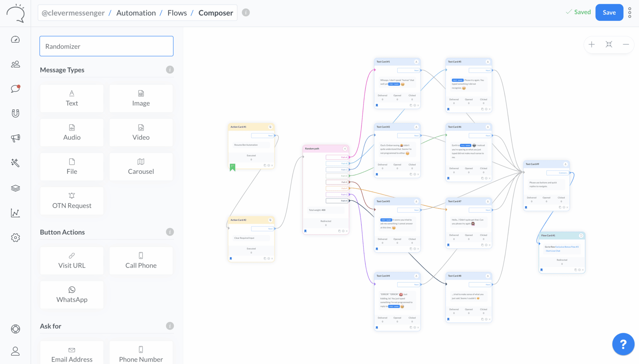Click the info icon beside Composer breadcrumb

pos(246,13)
